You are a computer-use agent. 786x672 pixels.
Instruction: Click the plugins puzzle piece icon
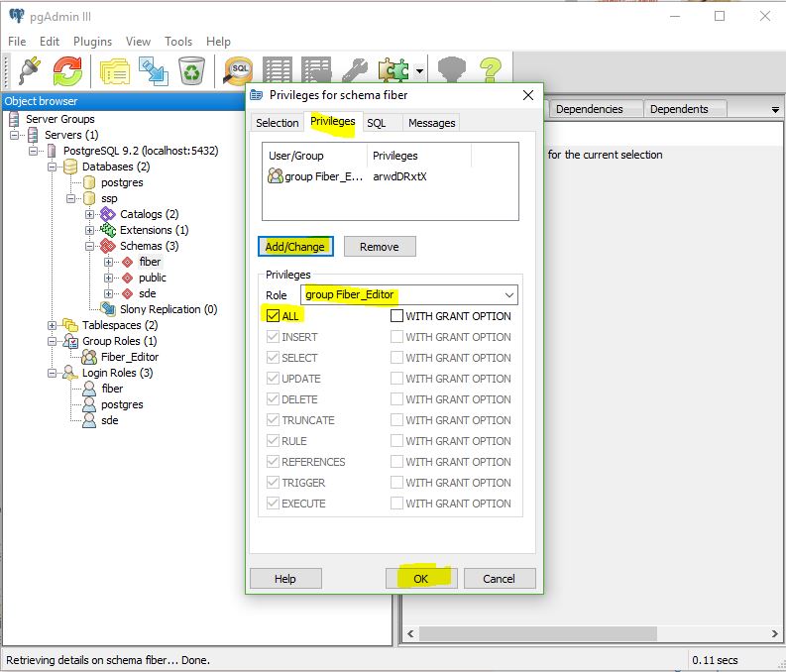393,70
